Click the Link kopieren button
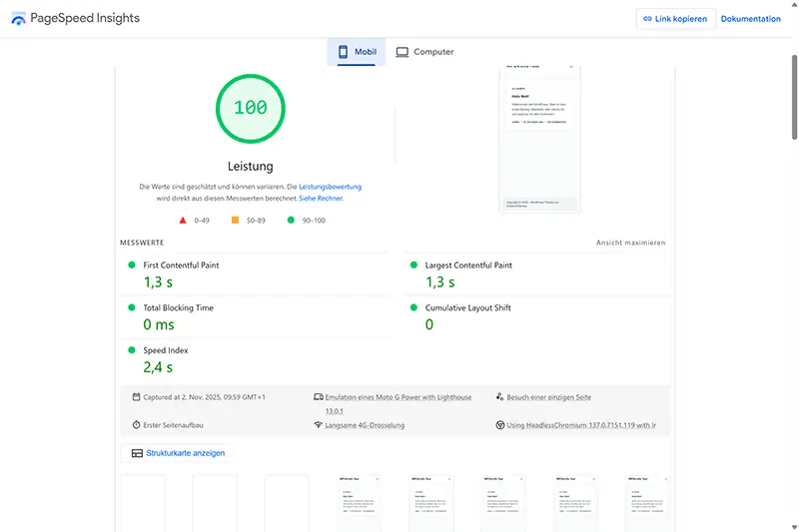 pyautogui.click(x=675, y=19)
